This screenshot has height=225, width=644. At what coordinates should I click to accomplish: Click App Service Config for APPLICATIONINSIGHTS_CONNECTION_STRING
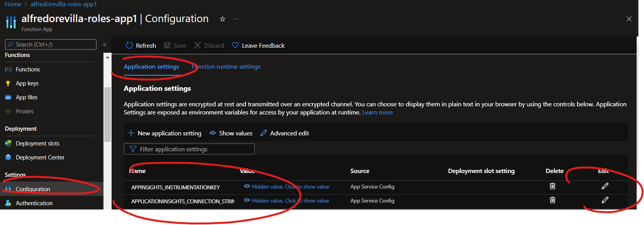point(372,201)
